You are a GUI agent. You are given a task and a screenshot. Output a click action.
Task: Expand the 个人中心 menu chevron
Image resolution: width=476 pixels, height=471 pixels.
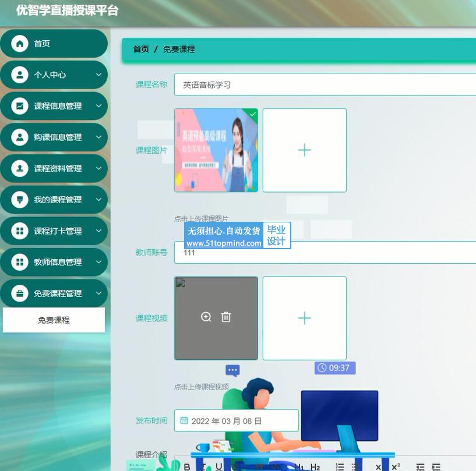pos(98,75)
